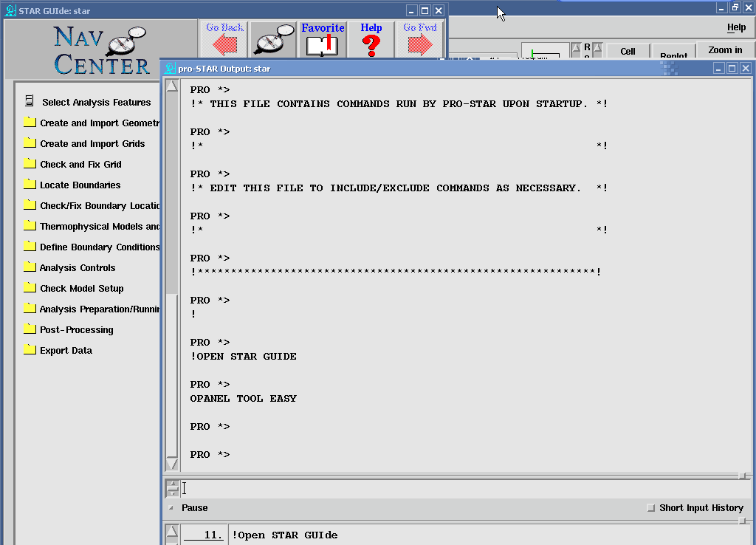Click the compass NavCenter home icon in toolbar
Screen dimensions: 756x545
point(273,40)
